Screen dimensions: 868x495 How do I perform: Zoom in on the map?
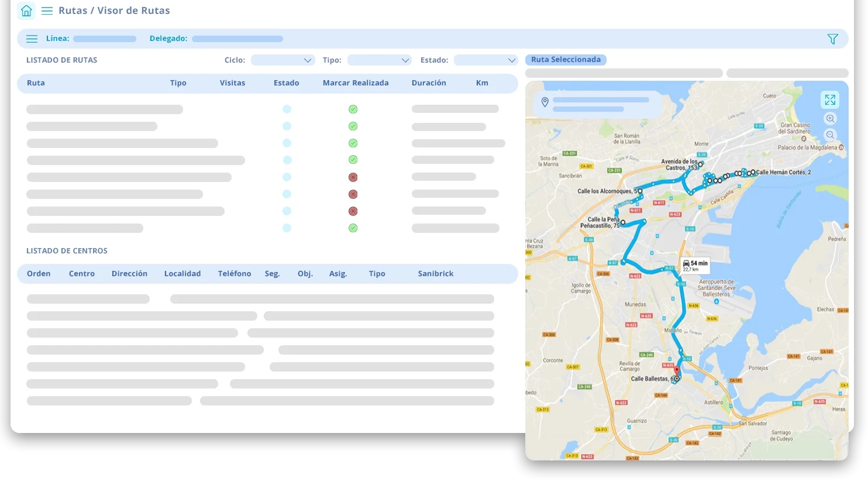pos(830,119)
